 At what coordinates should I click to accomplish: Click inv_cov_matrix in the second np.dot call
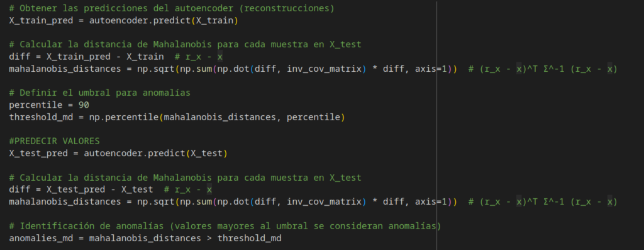[324, 202]
